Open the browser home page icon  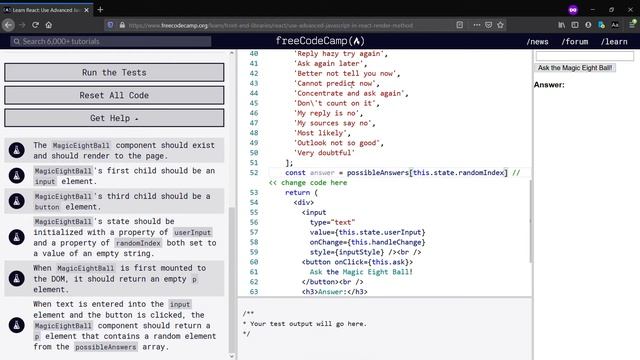pos(49,25)
